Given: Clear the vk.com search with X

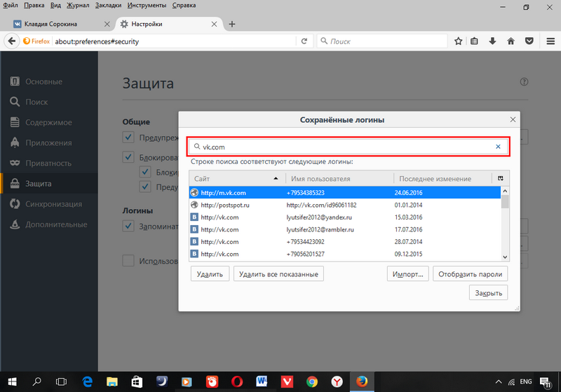Looking at the screenshot, I should pos(498,147).
